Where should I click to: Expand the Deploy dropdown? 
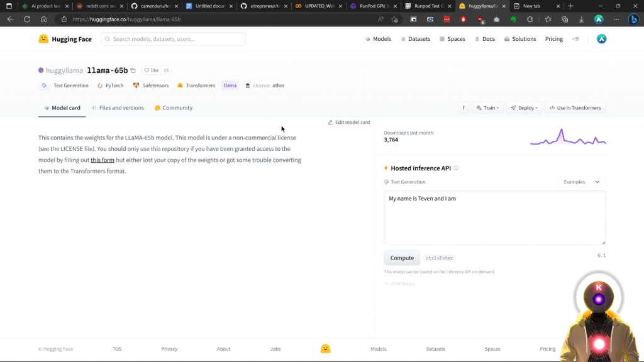point(523,108)
